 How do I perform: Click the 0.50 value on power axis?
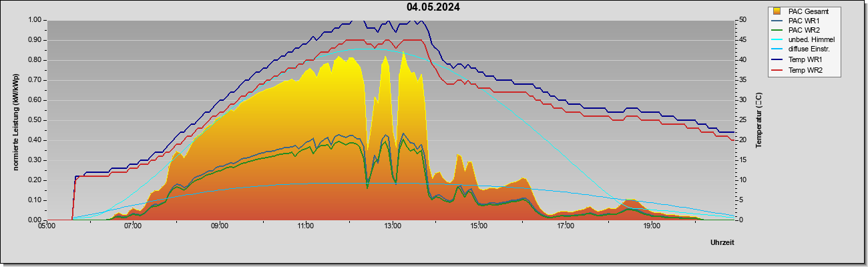[35, 120]
